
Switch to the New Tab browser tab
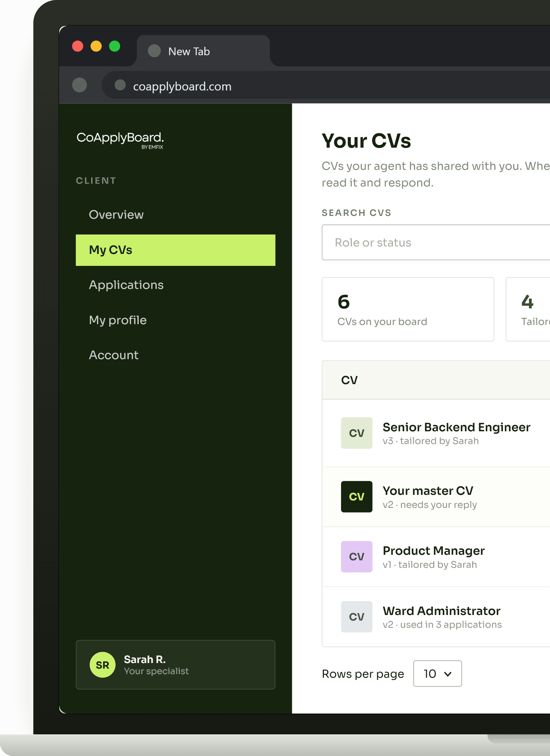tap(203, 51)
